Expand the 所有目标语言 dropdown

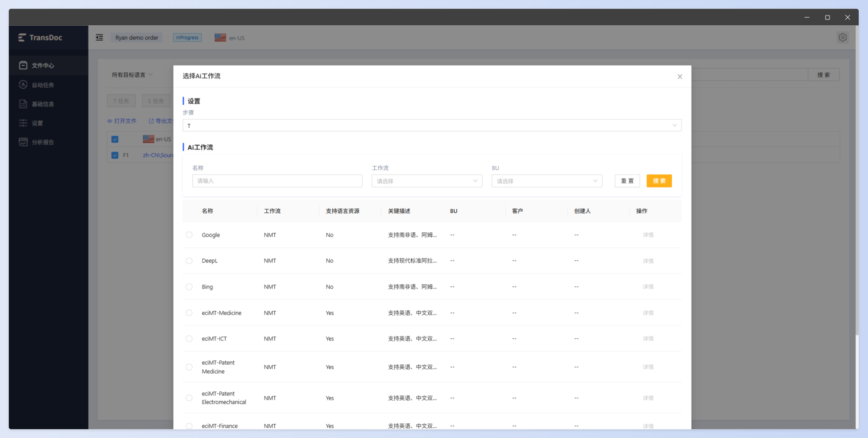pos(132,75)
